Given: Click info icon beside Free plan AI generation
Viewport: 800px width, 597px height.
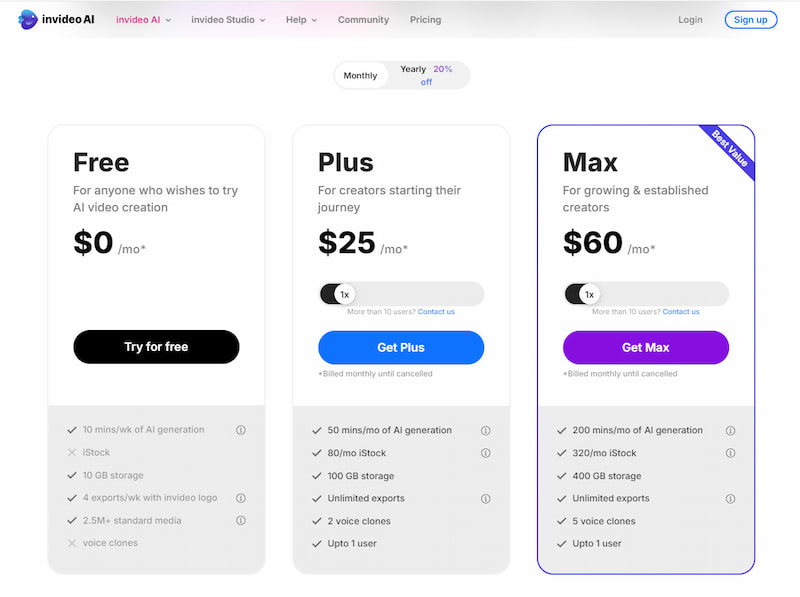Looking at the screenshot, I should [x=241, y=430].
